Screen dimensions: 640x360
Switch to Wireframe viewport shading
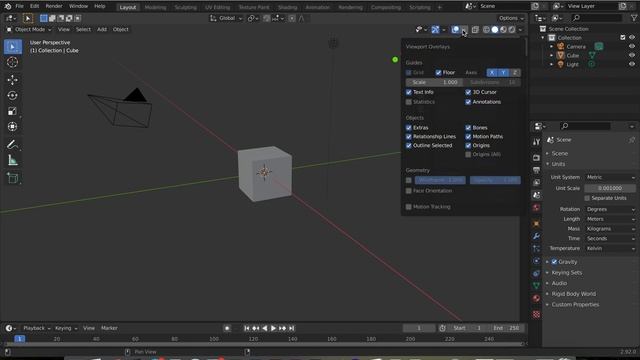[x=486, y=29]
